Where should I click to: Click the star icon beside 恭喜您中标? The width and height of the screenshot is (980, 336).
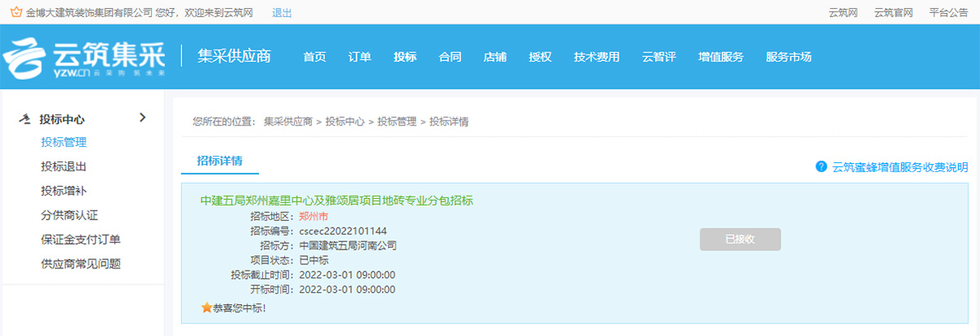[206, 307]
